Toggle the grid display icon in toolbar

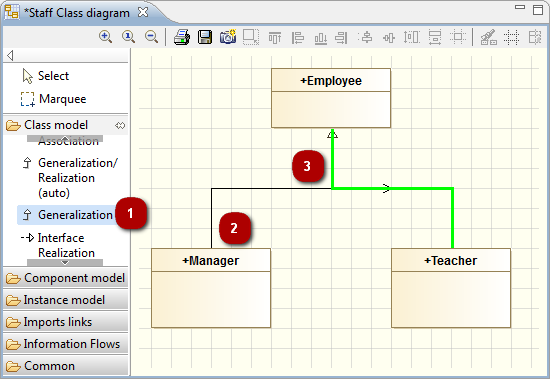pos(511,37)
